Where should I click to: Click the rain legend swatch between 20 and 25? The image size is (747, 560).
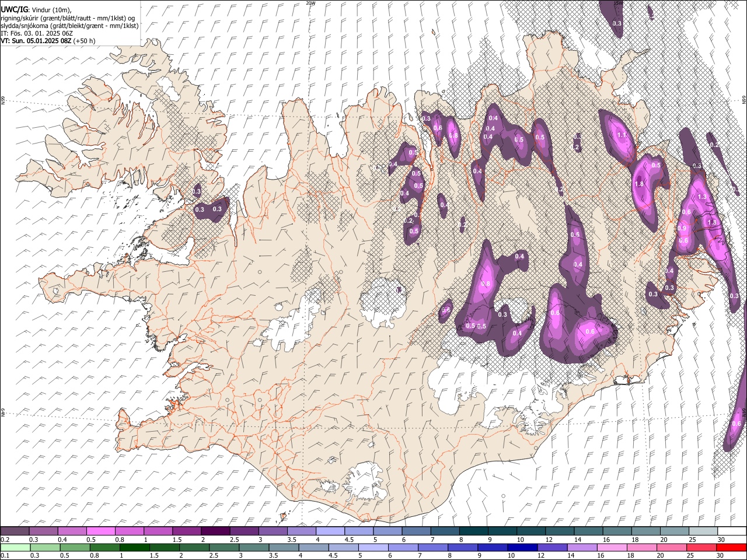pyautogui.click(x=672, y=547)
